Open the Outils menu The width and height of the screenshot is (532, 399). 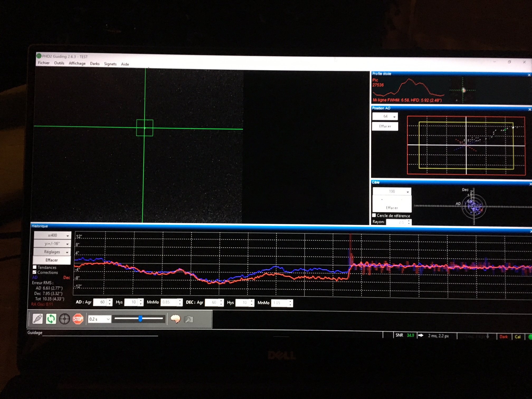[x=59, y=63]
